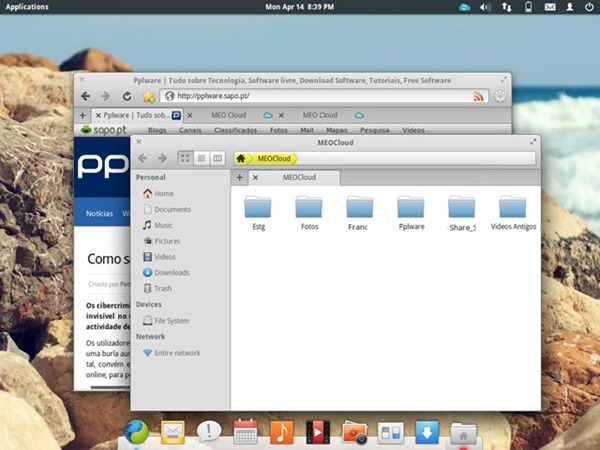Open the Blogs link in the sapo bar

tap(157, 130)
